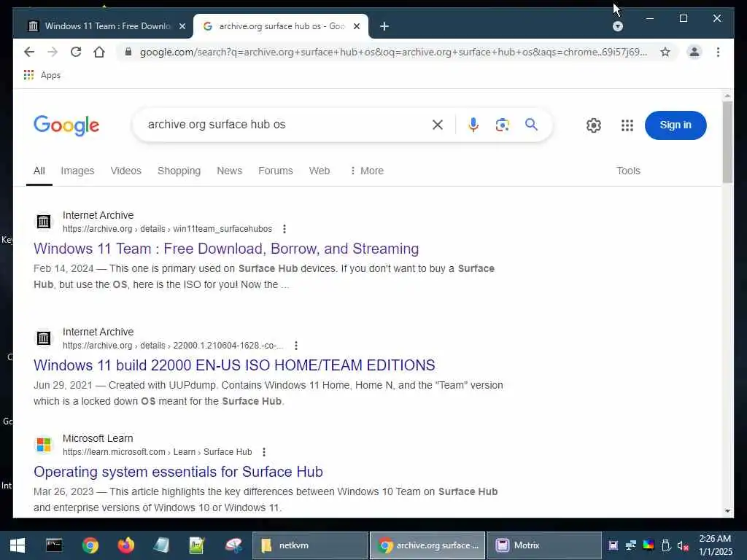The image size is (747, 560).
Task: Open the taskbar clock showing 2:26 AM
Action: pos(715,545)
